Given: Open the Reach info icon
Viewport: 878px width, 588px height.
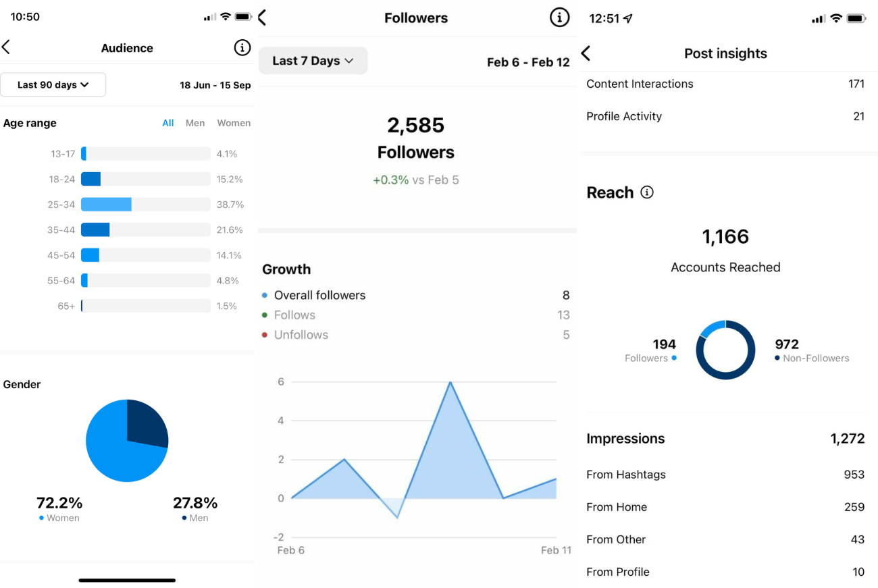Looking at the screenshot, I should pyautogui.click(x=647, y=192).
